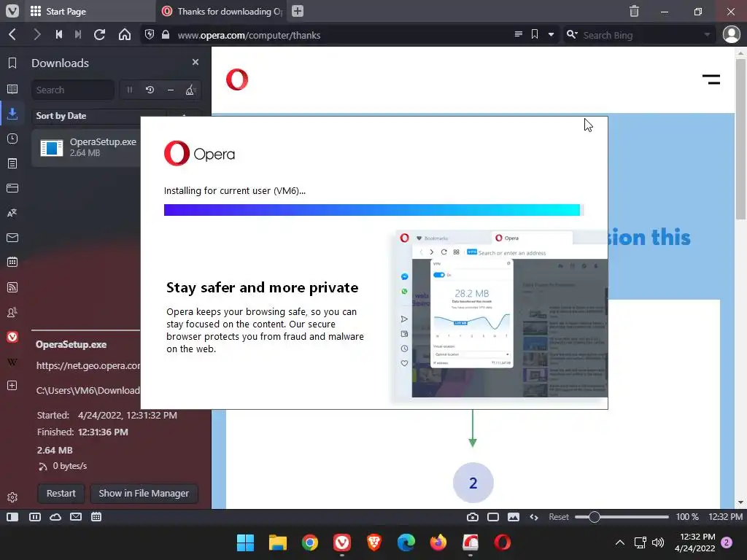Open the Feeds panel
Screen dimensions: 747x560
[12, 287]
